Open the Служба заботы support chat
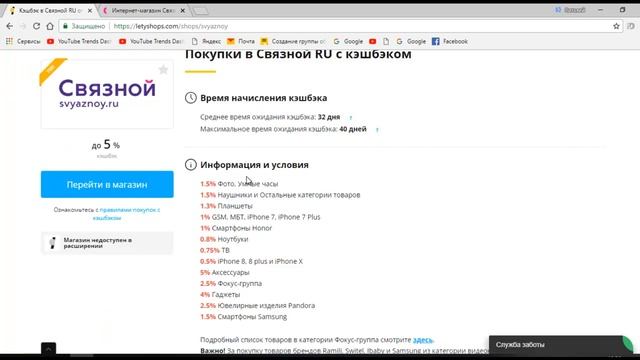This screenshot has width=640, height=360. [560, 345]
